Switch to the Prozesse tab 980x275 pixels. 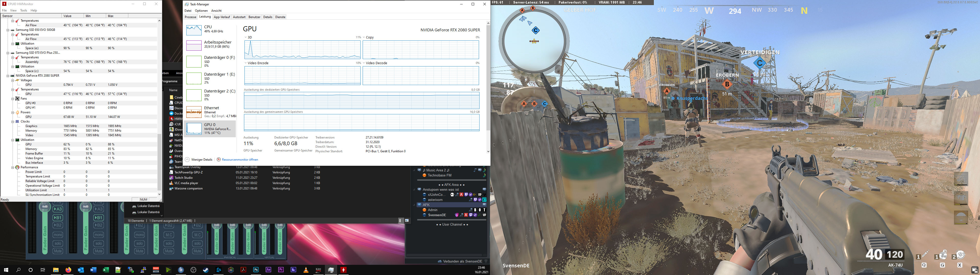[190, 17]
